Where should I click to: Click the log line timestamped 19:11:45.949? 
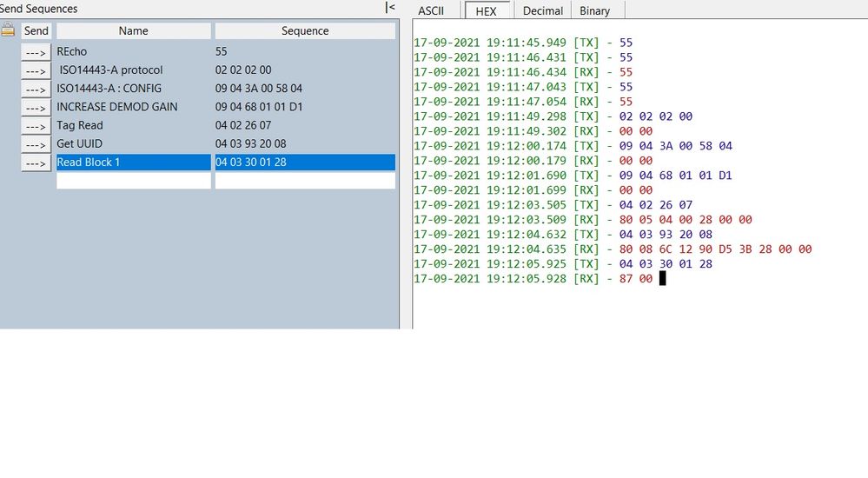tap(523, 43)
